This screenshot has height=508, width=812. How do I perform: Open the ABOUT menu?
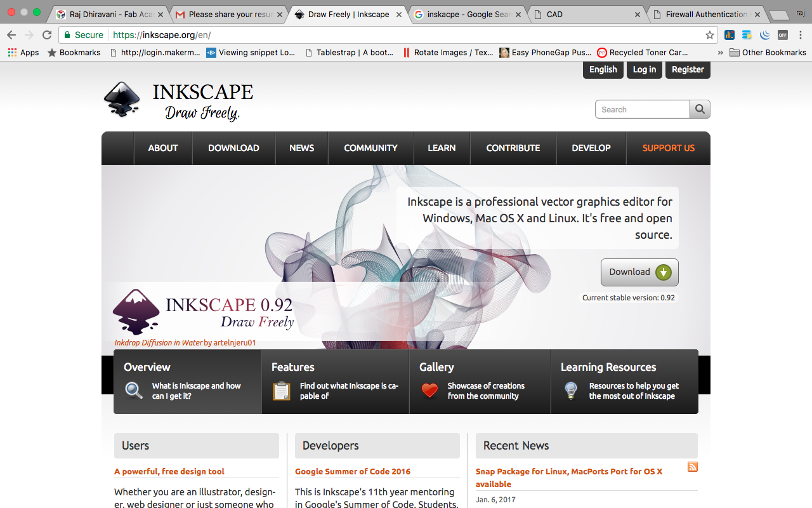[x=163, y=148]
